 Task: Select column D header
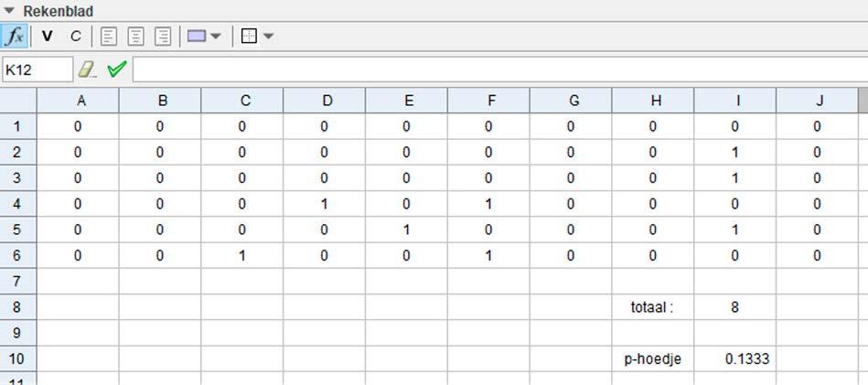(327, 101)
